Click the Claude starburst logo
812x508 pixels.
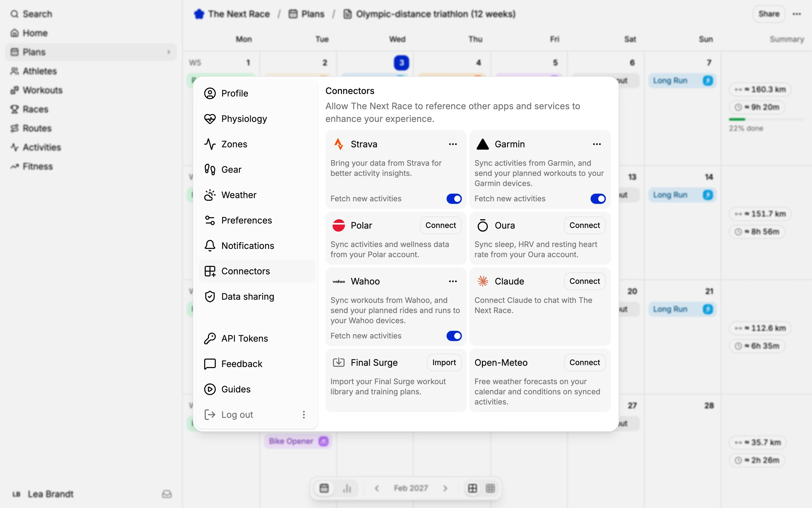[483, 281]
